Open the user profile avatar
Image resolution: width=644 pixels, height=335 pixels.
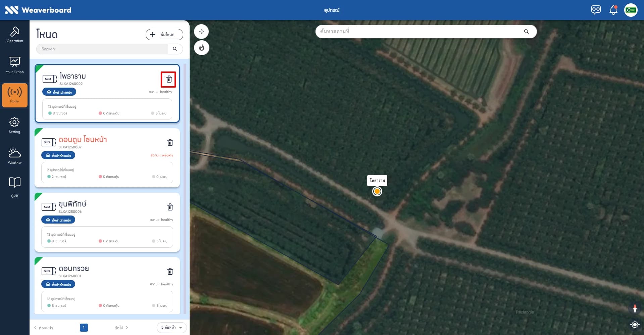tap(631, 10)
